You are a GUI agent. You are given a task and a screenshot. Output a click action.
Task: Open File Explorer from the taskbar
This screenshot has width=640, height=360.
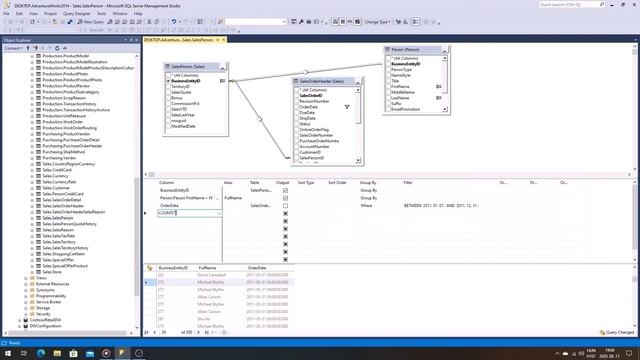[x=57, y=353]
